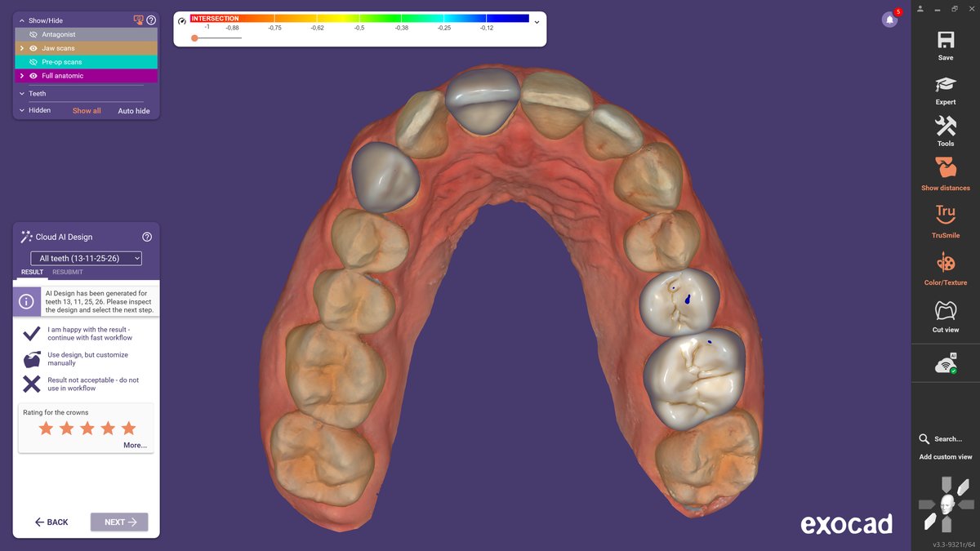Rate crowns one star
Viewport: 980px width, 551px height.
pos(45,429)
